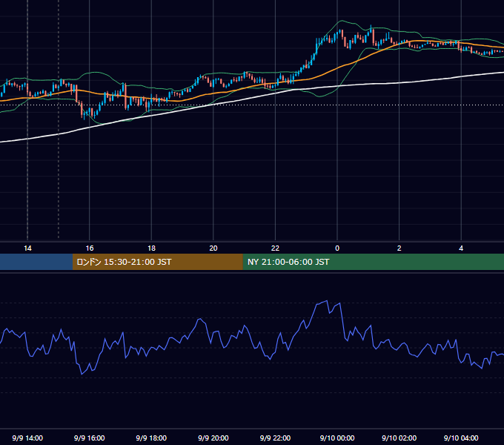Click the NY 21:00-06:00 JST session bar
The width and height of the screenshot is (504, 445).
click(373, 262)
